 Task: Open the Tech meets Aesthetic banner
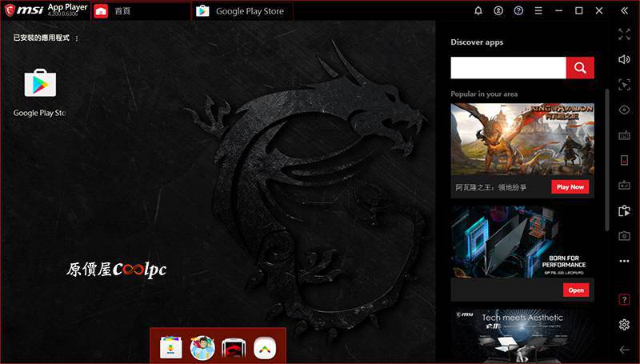pos(522,335)
